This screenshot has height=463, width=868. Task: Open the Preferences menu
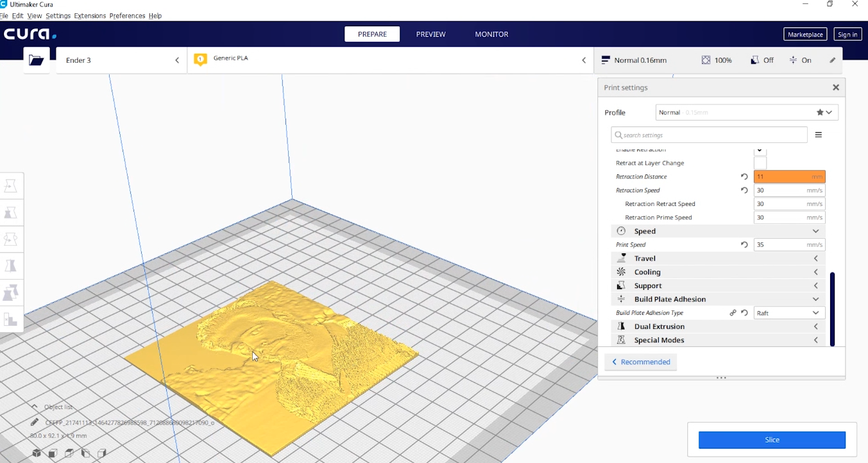point(127,15)
